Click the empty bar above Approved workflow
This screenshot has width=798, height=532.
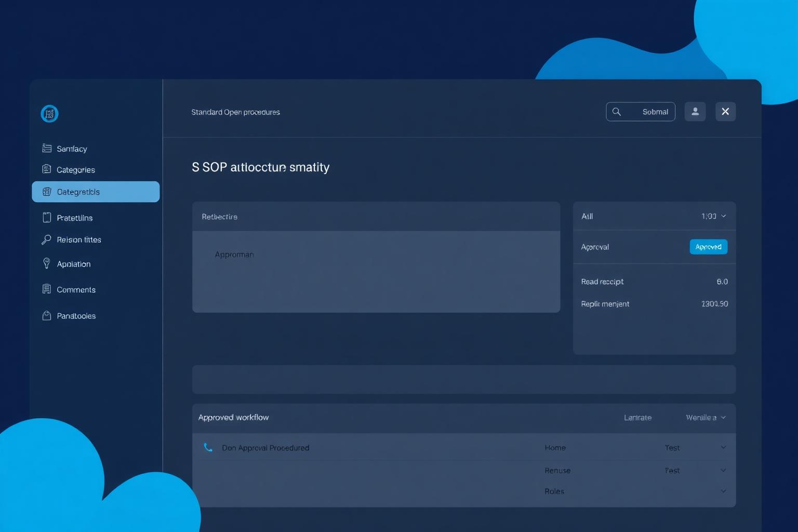[464, 379]
